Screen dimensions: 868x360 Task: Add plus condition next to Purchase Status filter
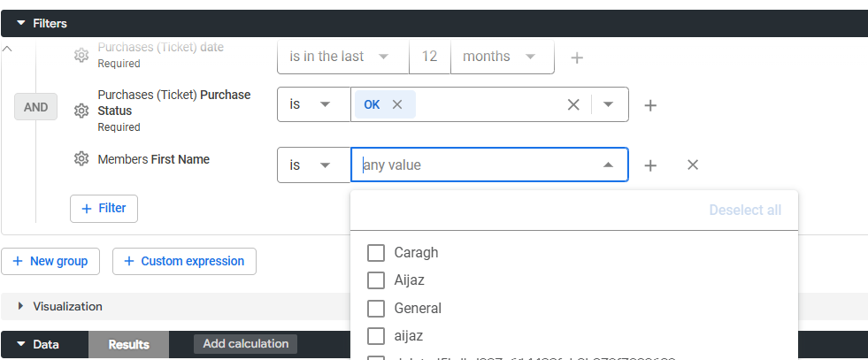[x=650, y=105]
